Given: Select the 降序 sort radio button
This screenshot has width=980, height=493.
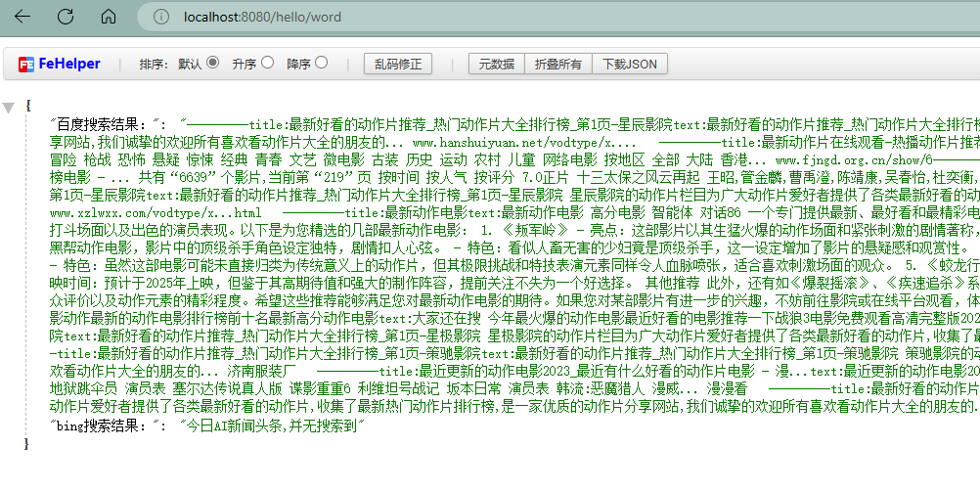Looking at the screenshot, I should 321,62.
